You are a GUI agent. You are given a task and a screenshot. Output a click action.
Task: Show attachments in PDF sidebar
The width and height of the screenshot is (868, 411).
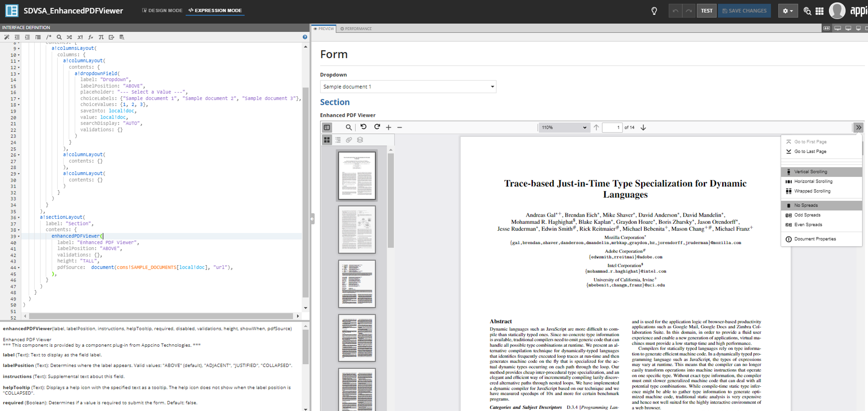[x=349, y=140]
